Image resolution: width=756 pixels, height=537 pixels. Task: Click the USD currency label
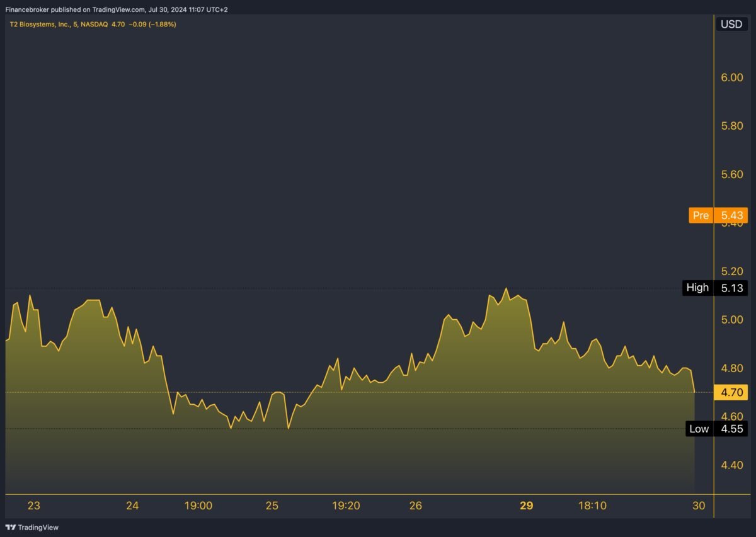click(731, 25)
